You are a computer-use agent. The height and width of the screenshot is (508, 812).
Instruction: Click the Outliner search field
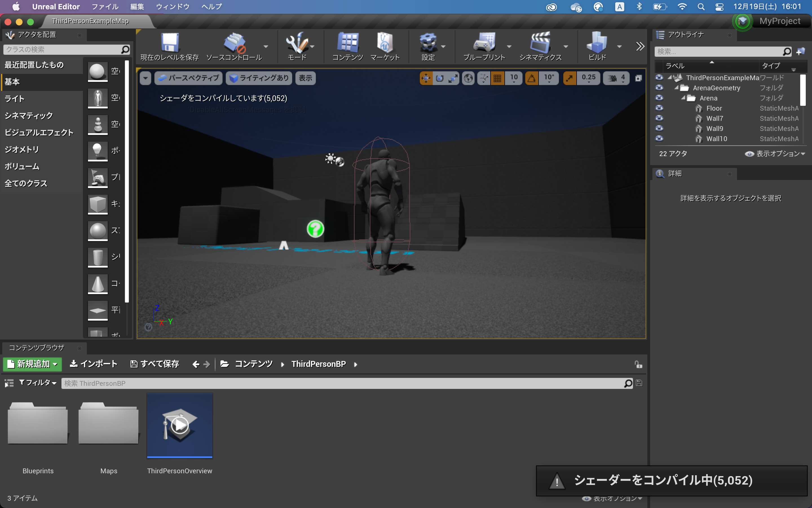point(723,51)
